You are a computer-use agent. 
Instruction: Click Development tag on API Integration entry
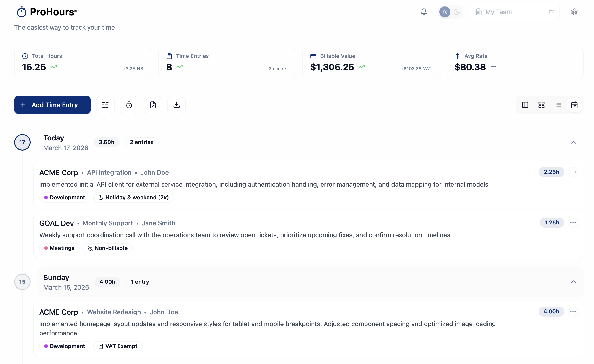tap(65, 198)
